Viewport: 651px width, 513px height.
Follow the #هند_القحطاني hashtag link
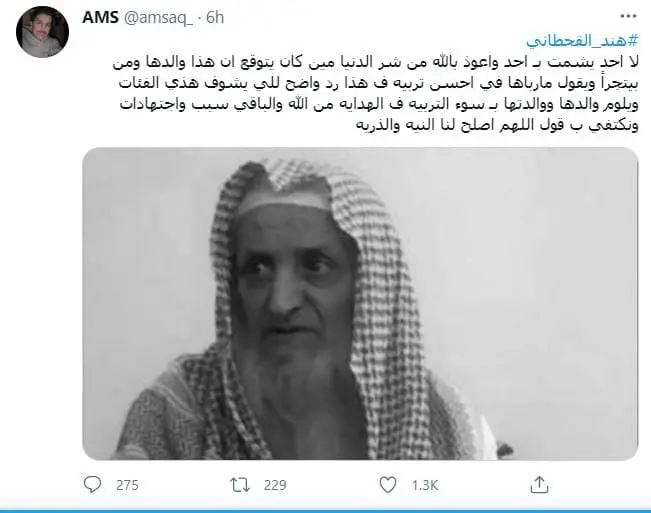[x=582, y=41]
